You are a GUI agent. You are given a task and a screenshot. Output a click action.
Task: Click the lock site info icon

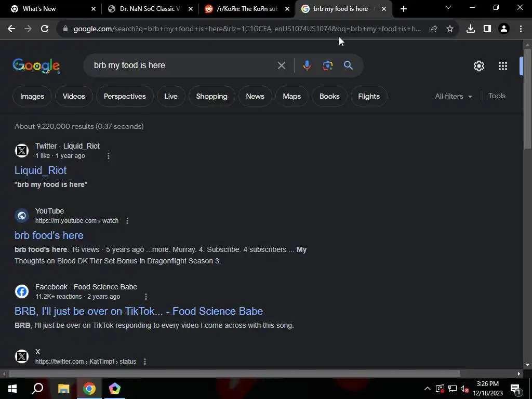click(x=65, y=29)
